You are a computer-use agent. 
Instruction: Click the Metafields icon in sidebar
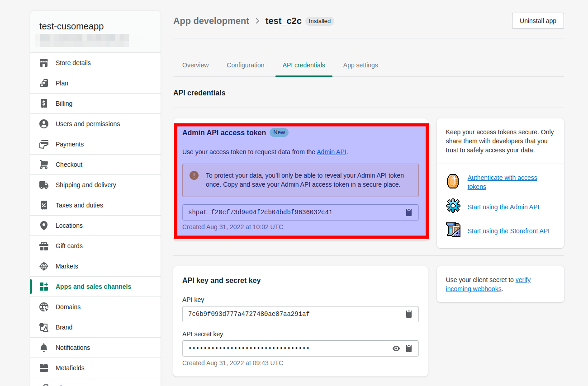[44, 368]
